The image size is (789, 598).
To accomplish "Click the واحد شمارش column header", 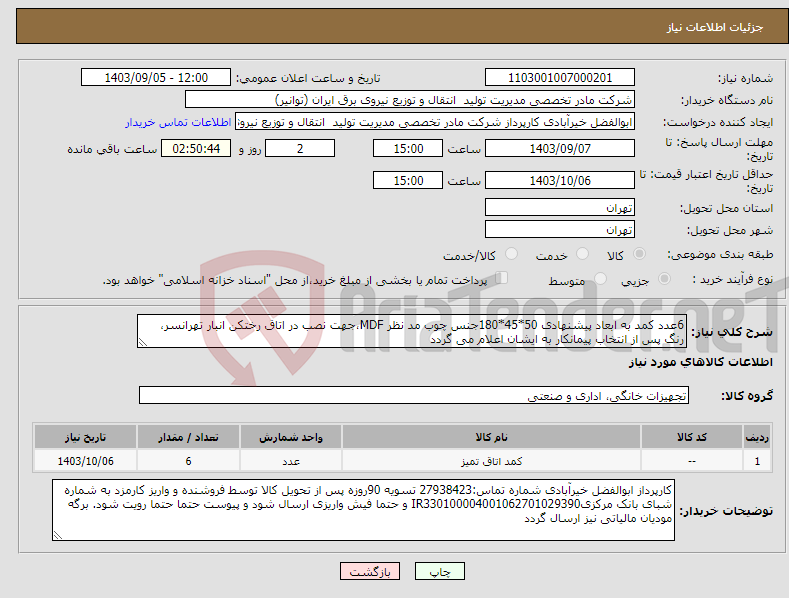I will [x=291, y=437].
